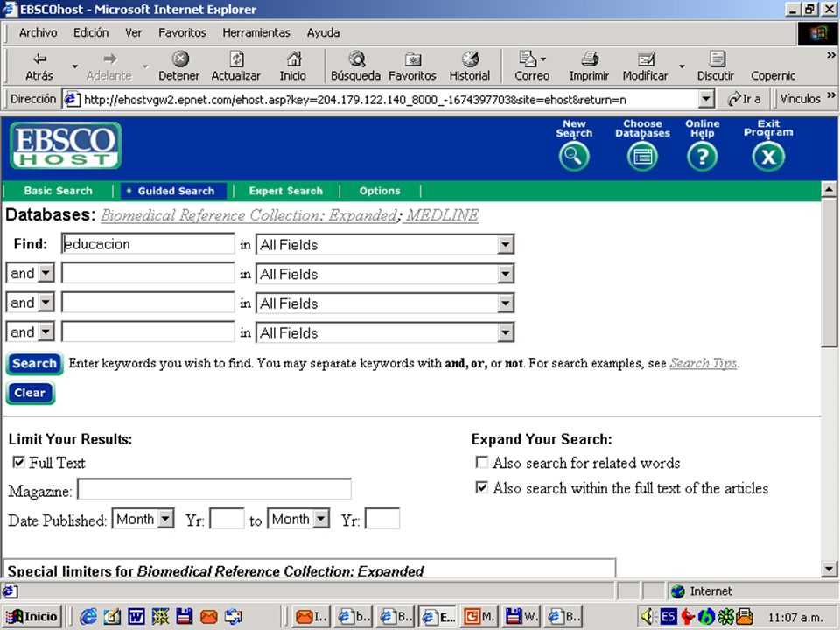Click the ES language indicator in tray
Image resolution: width=840 pixels, height=630 pixels.
point(668,617)
